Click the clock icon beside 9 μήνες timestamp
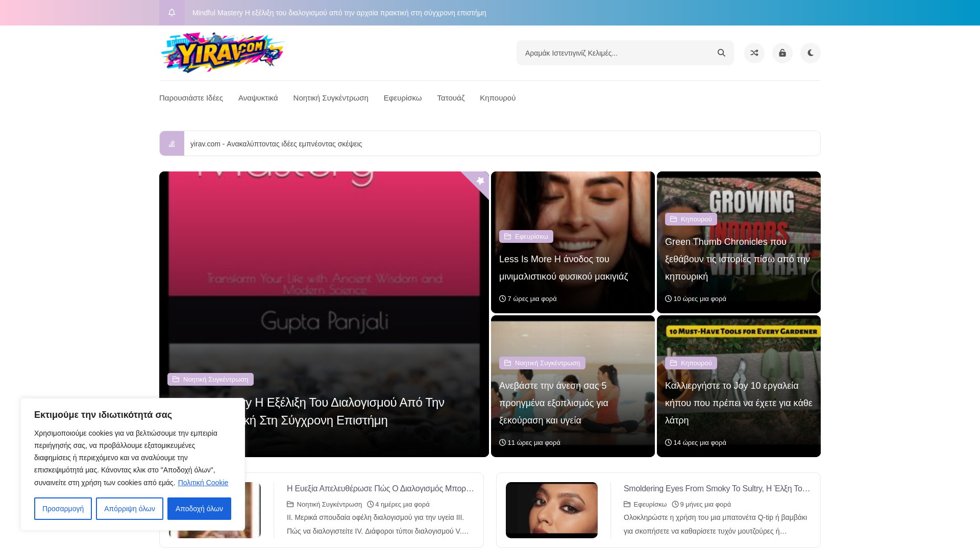This screenshot has height=551, width=980. (x=675, y=505)
